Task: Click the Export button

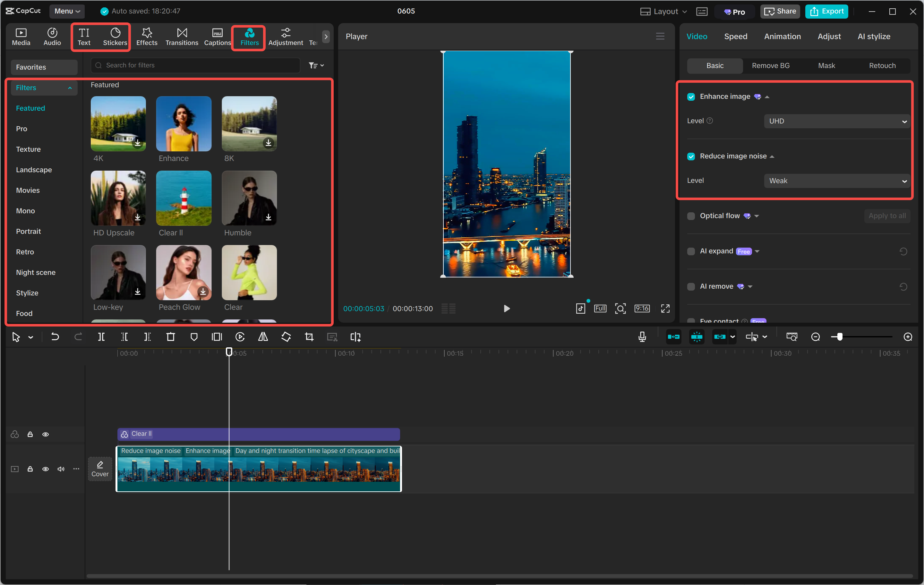Action: 826,11
